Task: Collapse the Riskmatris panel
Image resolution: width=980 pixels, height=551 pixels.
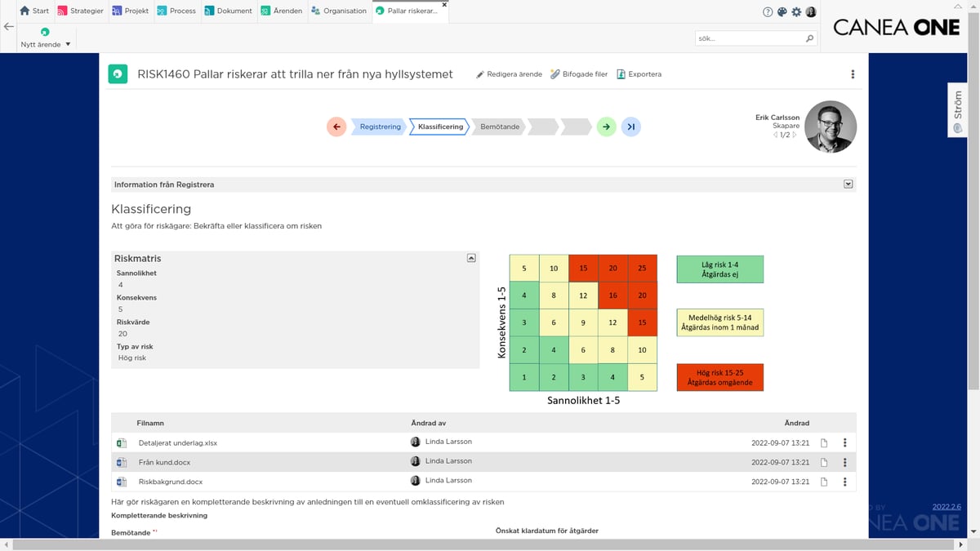Action: pyautogui.click(x=470, y=258)
